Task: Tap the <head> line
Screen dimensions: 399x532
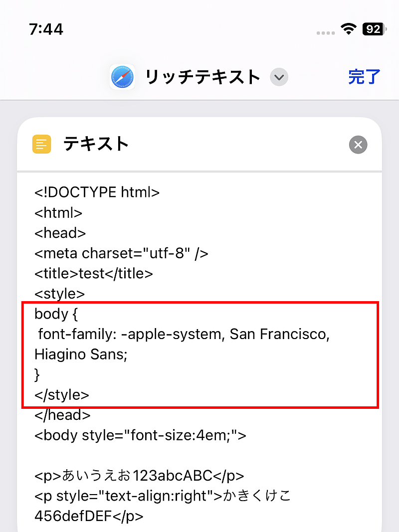Action: (x=60, y=233)
